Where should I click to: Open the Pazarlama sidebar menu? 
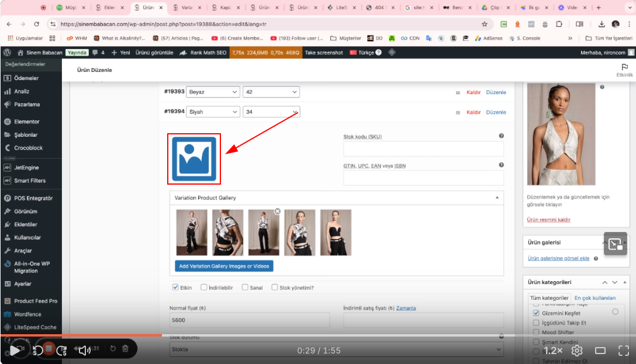(x=27, y=104)
